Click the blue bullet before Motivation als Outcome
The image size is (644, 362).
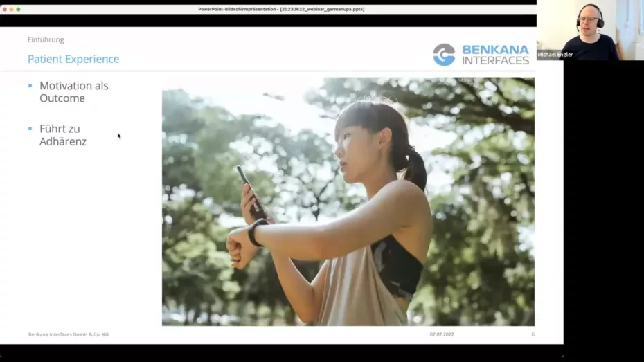tap(30, 86)
